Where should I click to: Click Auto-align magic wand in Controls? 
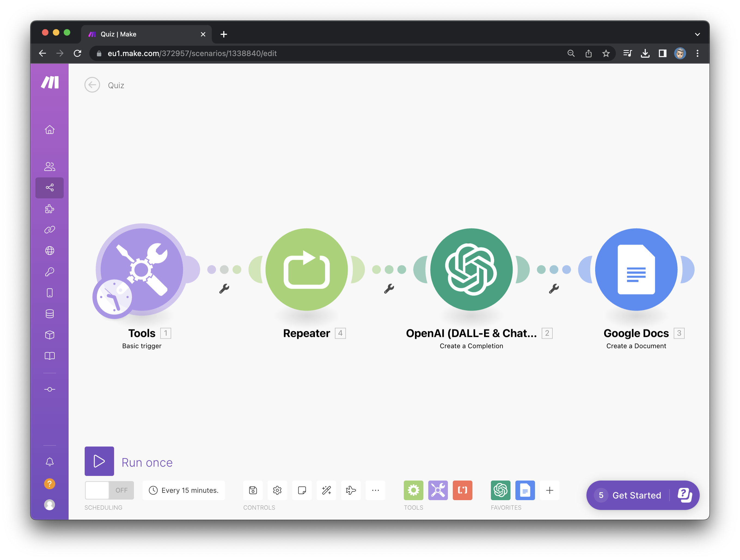326,490
